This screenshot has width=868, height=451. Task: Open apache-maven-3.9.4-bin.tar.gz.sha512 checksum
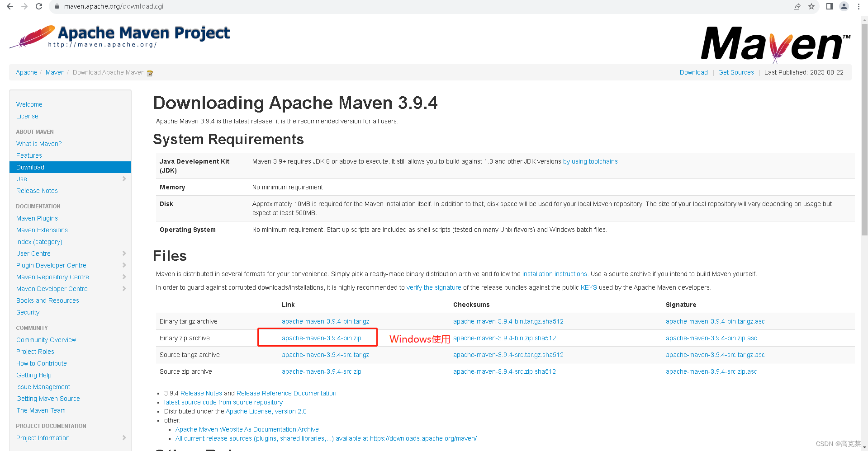tap(508, 321)
